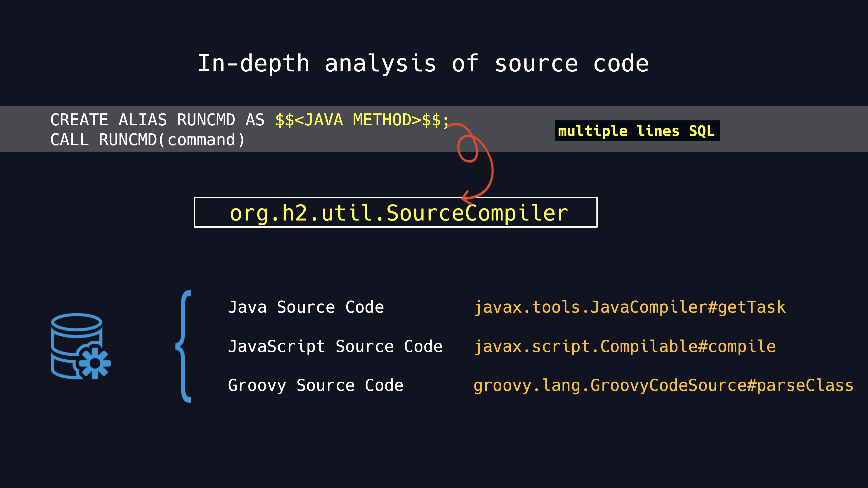
Task: Click the 'JavaScript Source Code' text
Action: pos(335,347)
